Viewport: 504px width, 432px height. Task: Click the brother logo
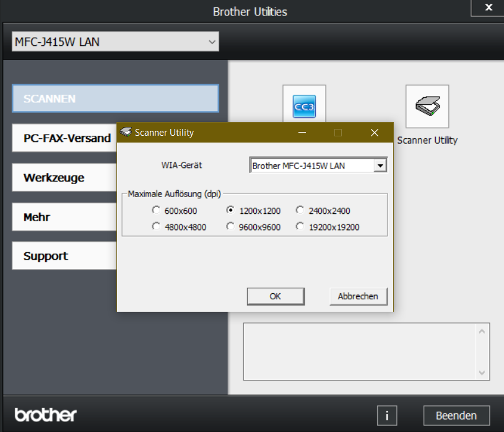[x=46, y=415]
